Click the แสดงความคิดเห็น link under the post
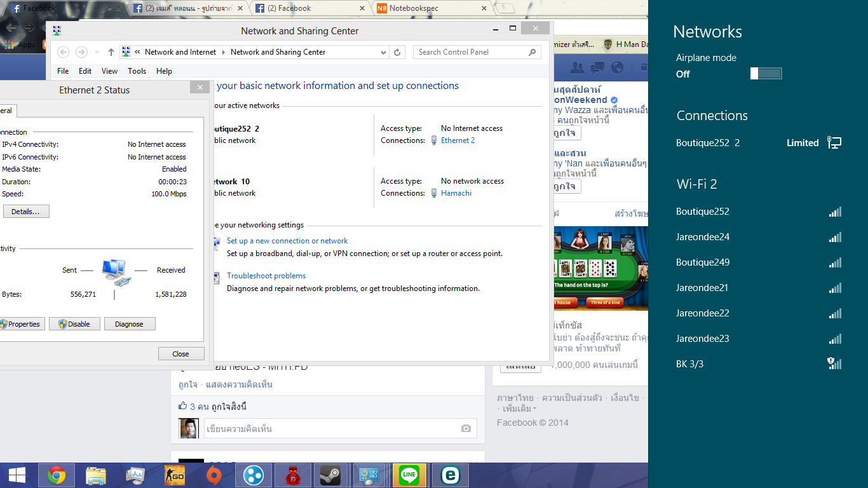 [x=239, y=384]
